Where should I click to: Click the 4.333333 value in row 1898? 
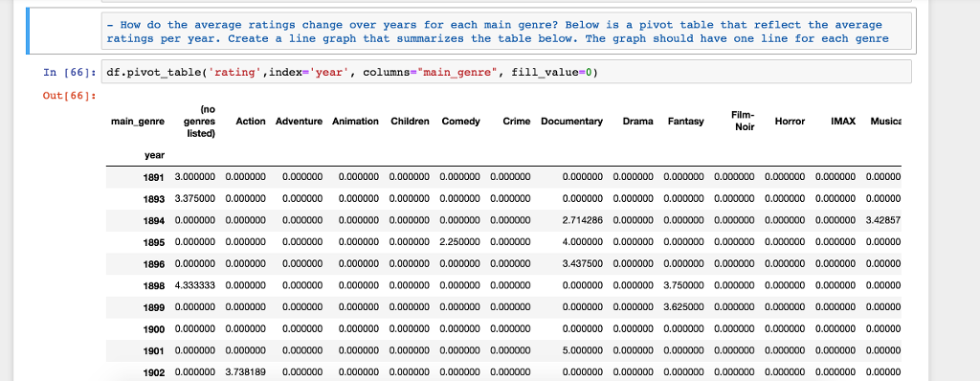(x=195, y=286)
